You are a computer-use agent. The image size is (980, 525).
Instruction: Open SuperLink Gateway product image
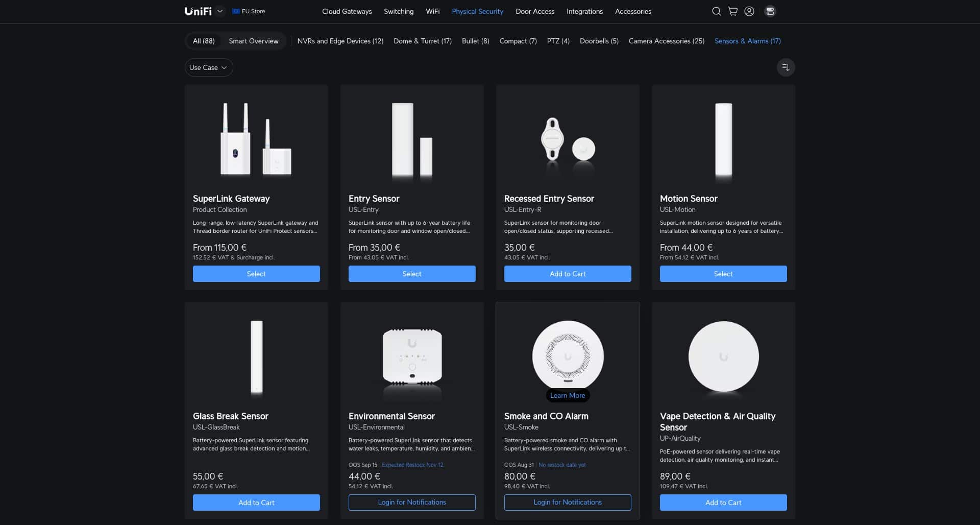[x=256, y=139]
